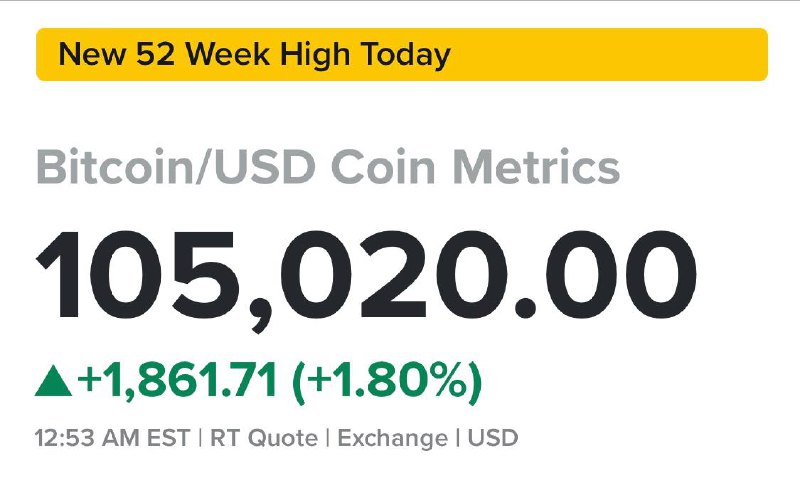Click the word High in the banner
800x500 pixels.
click(315, 55)
